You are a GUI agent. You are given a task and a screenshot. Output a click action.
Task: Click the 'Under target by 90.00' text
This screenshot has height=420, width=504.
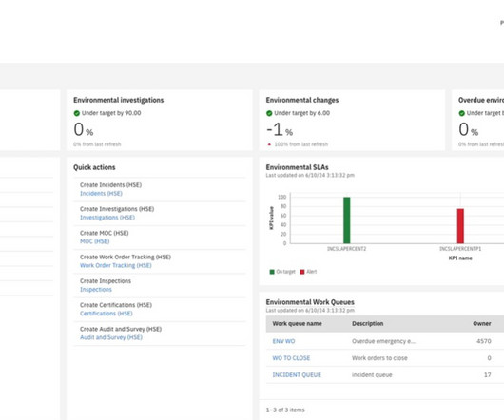pyautogui.click(x=111, y=113)
